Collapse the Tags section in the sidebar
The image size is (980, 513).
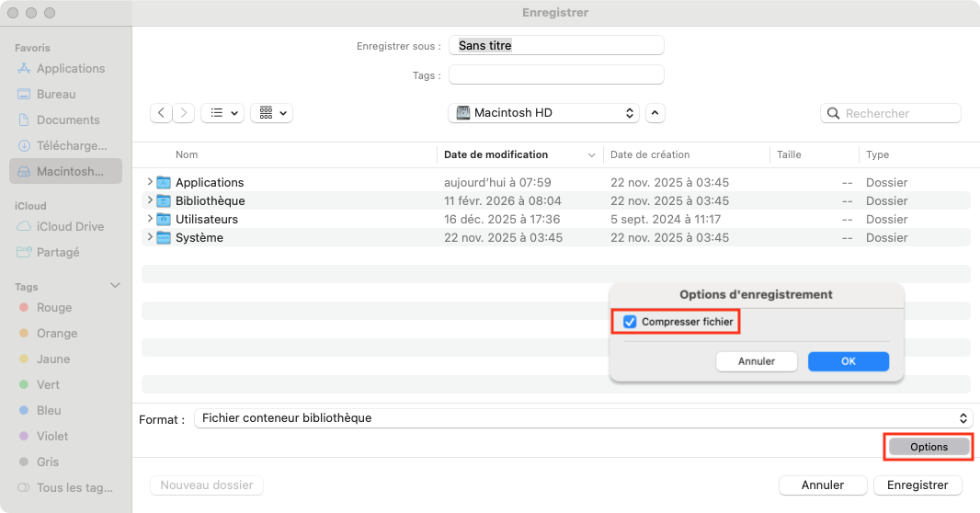tap(115, 286)
